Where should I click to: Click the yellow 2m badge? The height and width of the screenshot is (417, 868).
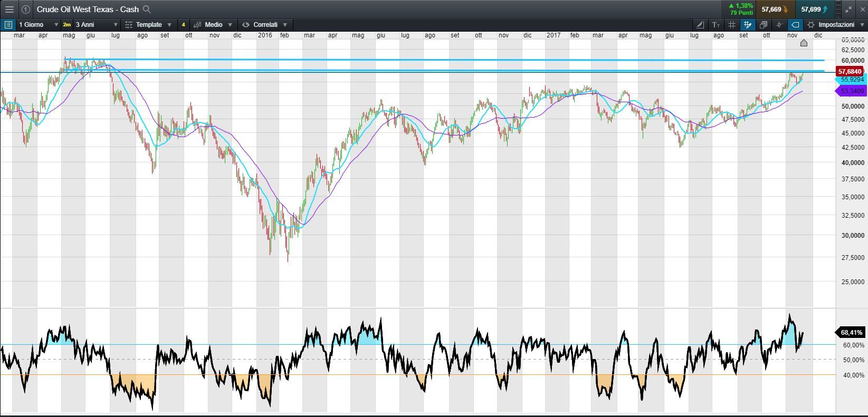67,25
